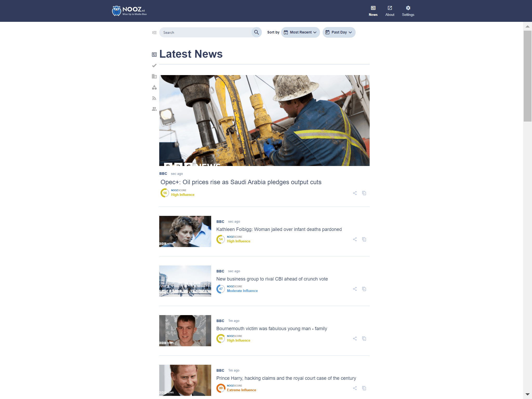Open Settings from the header
The image size is (532, 399).
click(408, 11)
